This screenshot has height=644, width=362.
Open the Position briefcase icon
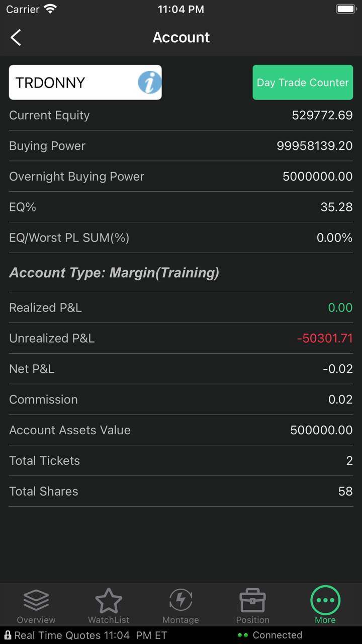click(252, 601)
